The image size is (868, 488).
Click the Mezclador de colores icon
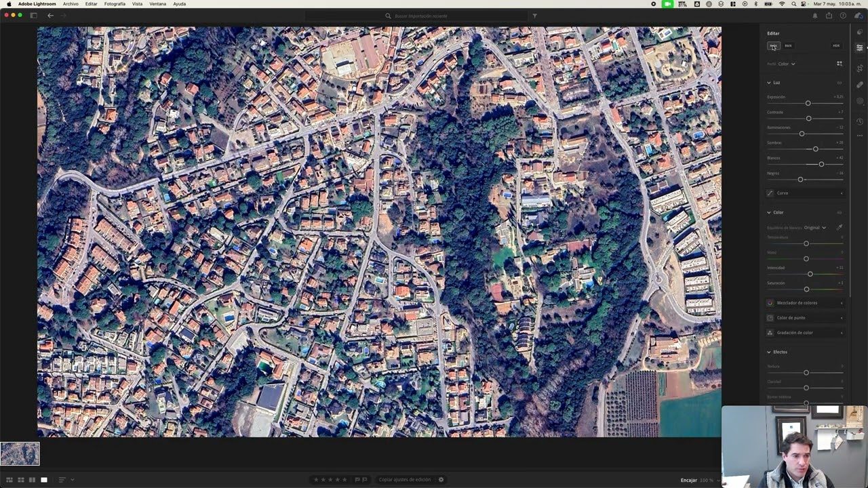[x=770, y=303]
